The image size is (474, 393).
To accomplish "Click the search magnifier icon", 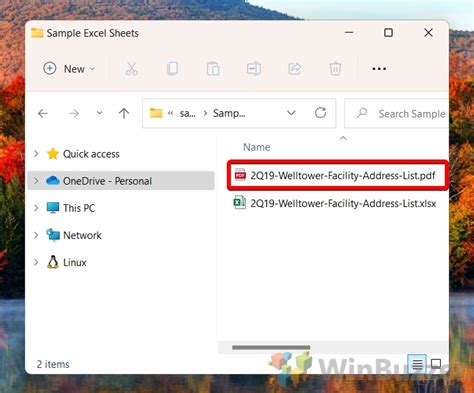I will coord(362,113).
